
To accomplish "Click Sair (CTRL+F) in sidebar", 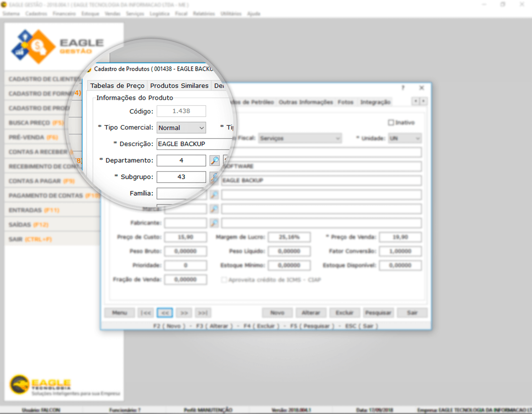I will coord(52,239).
